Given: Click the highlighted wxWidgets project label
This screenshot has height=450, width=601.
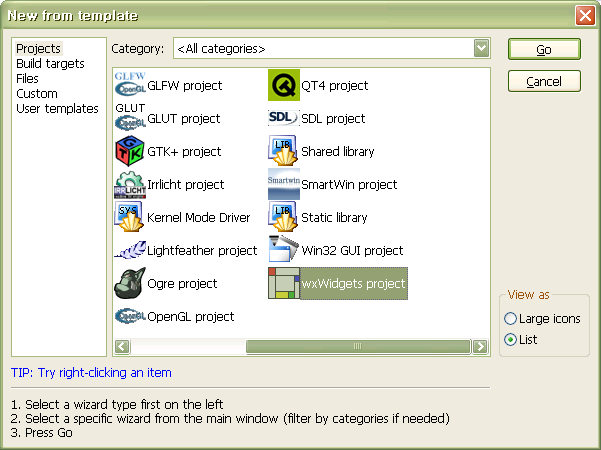Looking at the screenshot, I should [x=353, y=283].
